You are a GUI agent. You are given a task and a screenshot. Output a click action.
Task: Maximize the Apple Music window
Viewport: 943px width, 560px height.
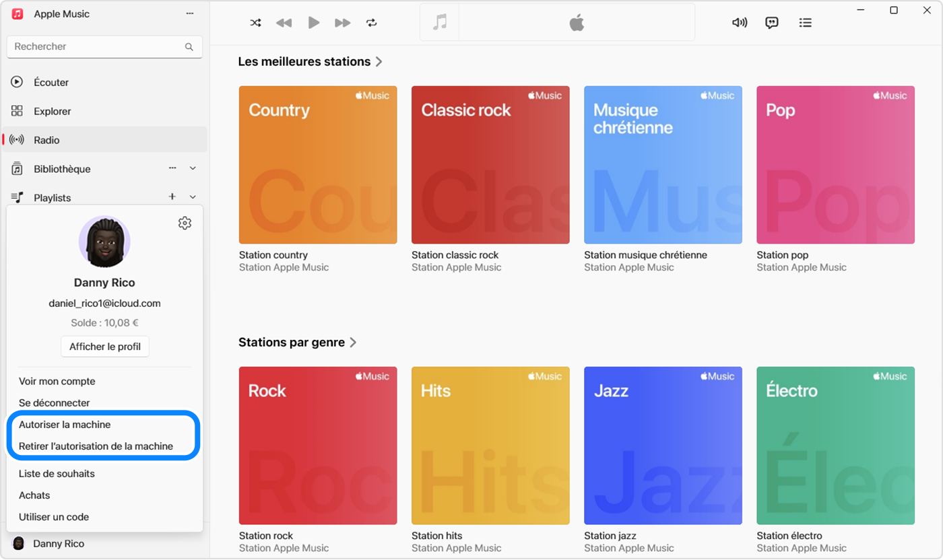pos(894,10)
